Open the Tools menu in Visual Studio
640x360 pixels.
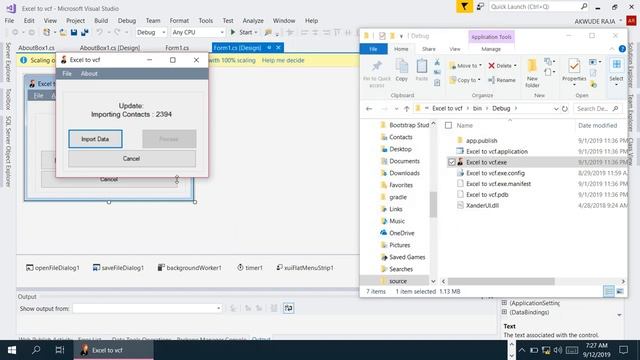coord(205,20)
